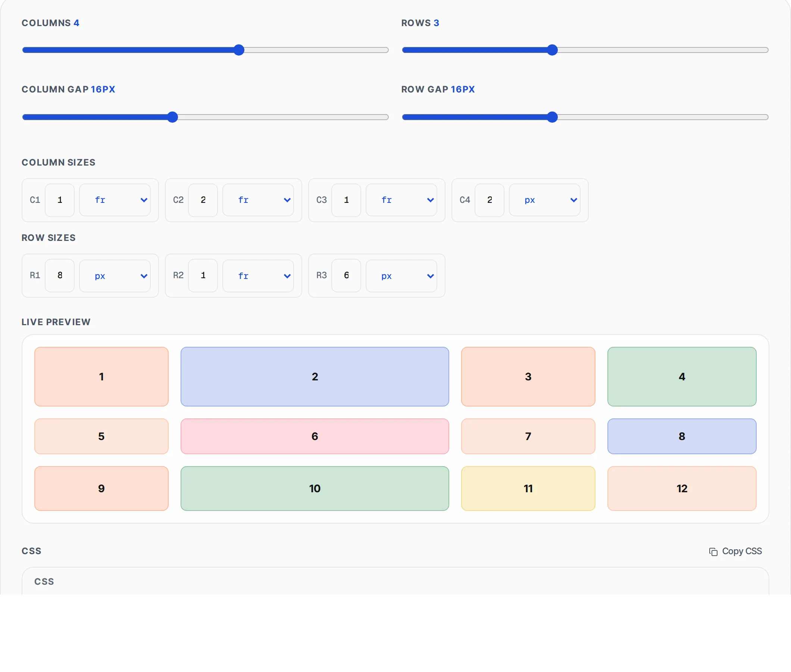The height and width of the screenshot is (672, 791).
Task: Select preview grid cell 7
Action: 528,436
